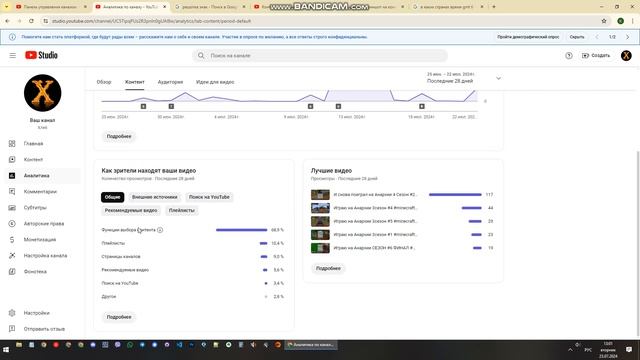This screenshot has width=640, height=360.
Task: Open the video titled Сезон #5
Action: pos(375,221)
